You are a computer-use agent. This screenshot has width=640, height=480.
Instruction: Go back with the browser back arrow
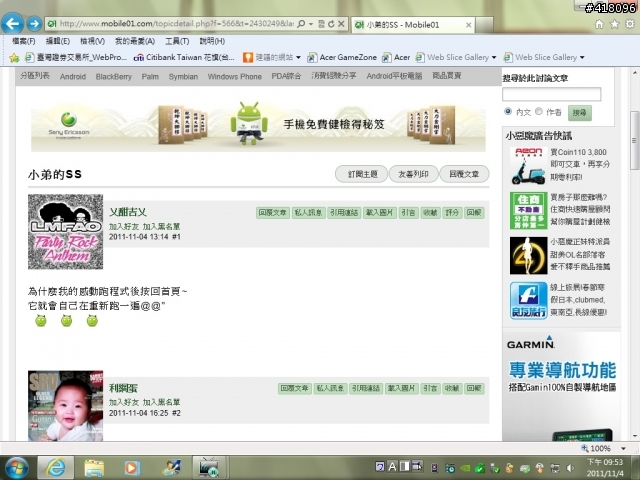12,24
